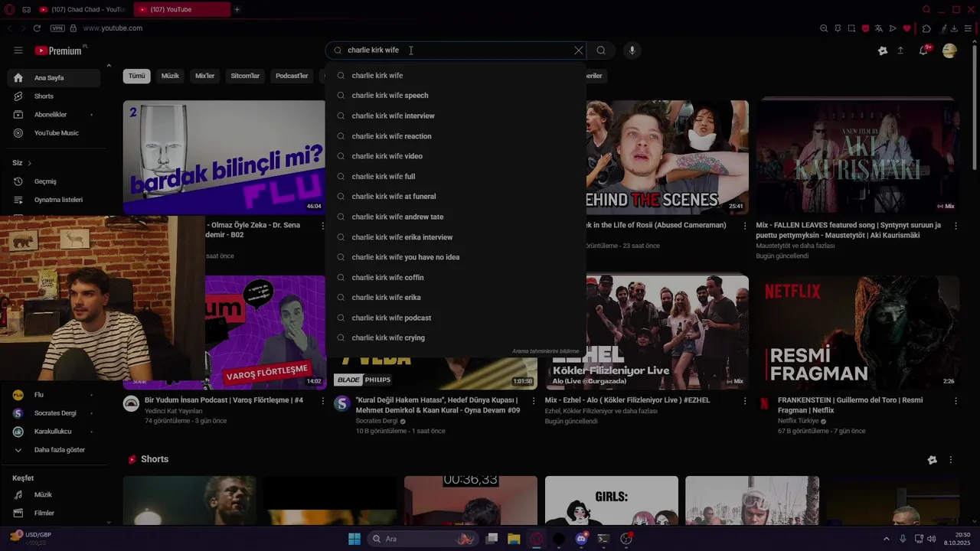Pick suggestion 'charlie kirk wife you have no idea'
Viewport: 980px width, 551px height.
(x=456, y=257)
